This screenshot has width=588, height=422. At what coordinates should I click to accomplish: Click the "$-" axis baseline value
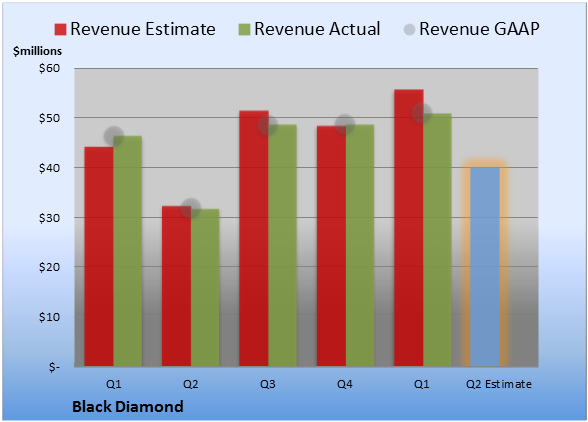tap(54, 367)
